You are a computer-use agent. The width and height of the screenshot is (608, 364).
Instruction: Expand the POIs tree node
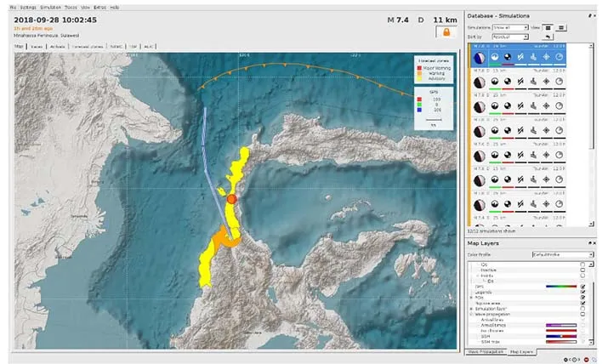click(471, 298)
